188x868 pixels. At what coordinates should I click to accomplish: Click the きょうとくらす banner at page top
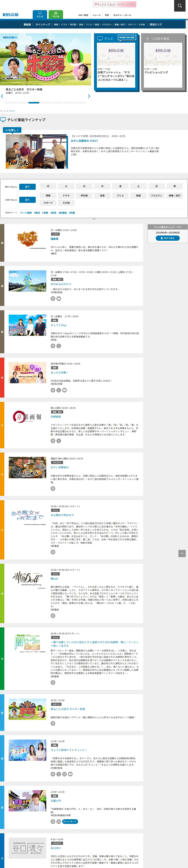click(115, 4)
